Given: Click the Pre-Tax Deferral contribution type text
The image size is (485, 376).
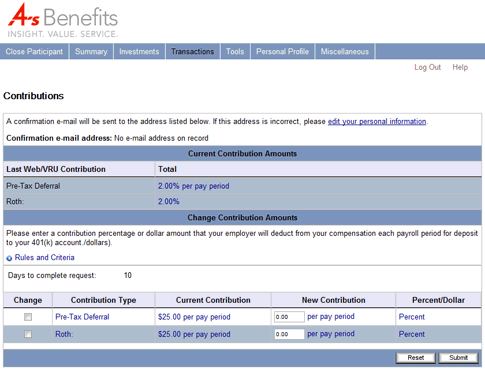Looking at the screenshot, I should pos(82,317).
